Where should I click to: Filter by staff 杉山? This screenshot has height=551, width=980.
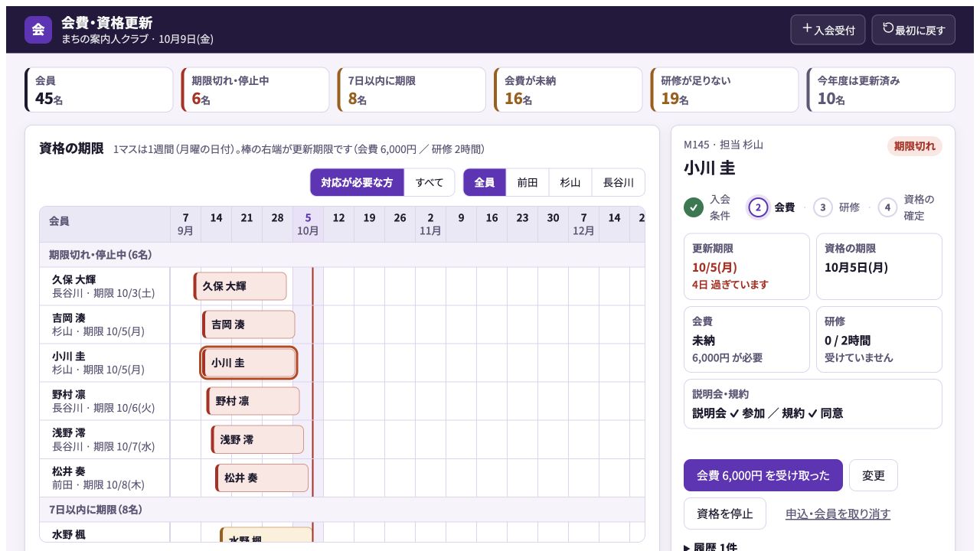pyautogui.click(x=570, y=183)
